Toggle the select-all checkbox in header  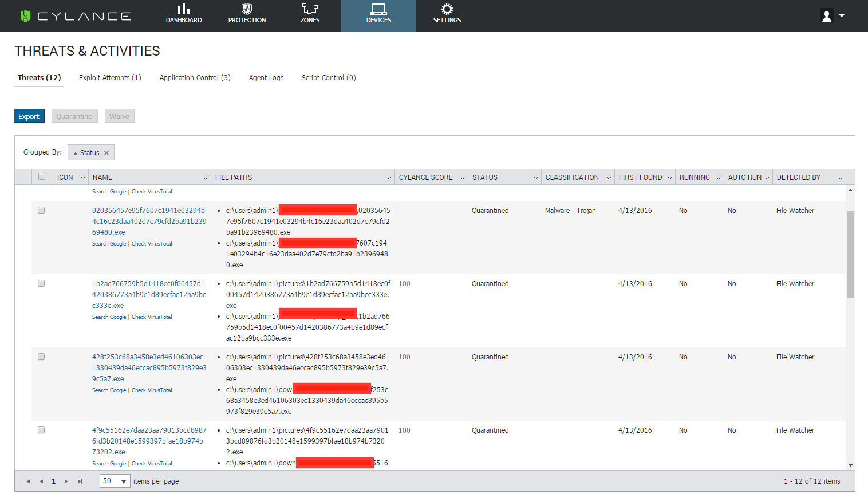point(42,176)
